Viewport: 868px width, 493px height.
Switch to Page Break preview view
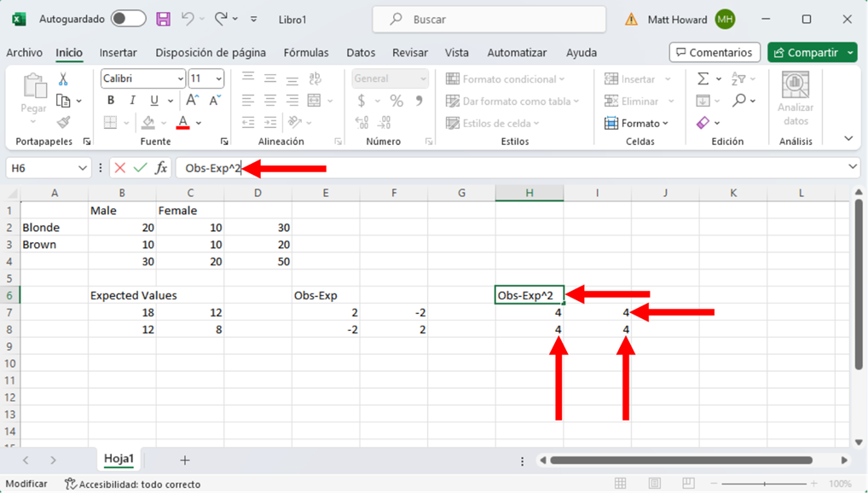click(688, 484)
